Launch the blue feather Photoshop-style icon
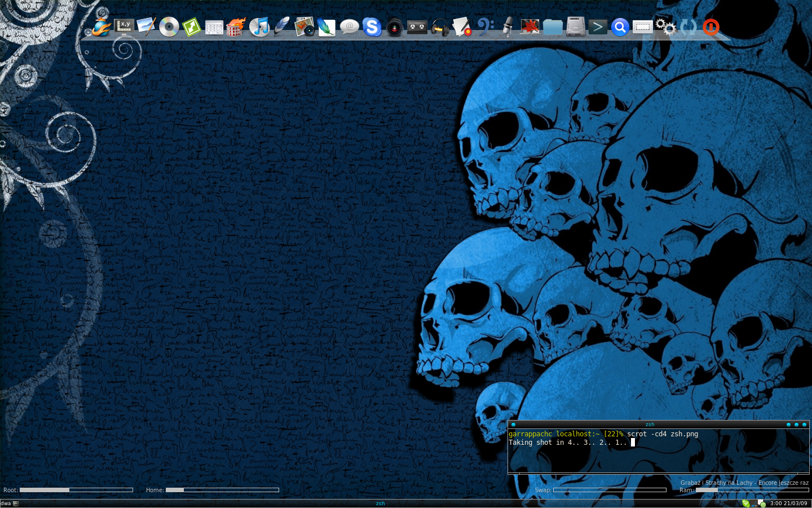 coord(326,27)
